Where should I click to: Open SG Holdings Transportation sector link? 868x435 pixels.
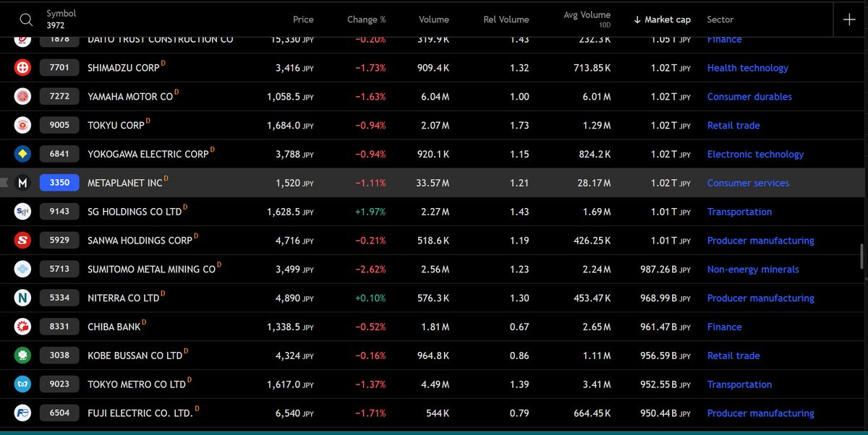[x=739, y=212]
